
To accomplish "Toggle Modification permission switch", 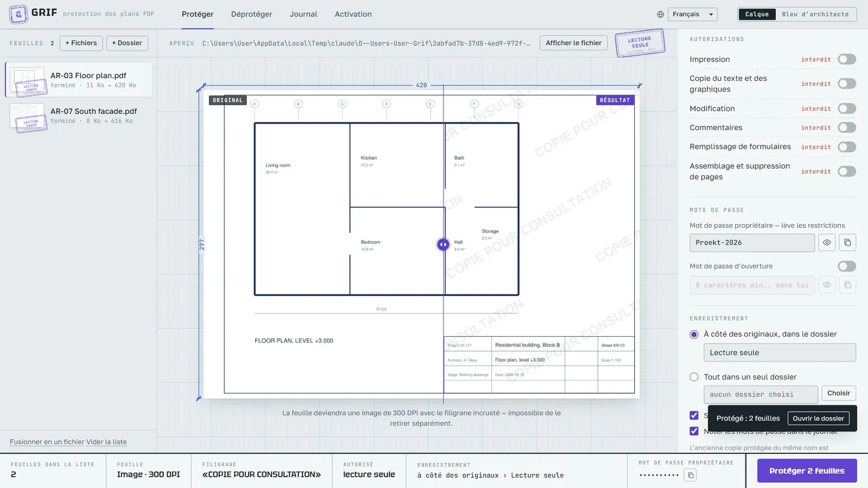I will point(847,108).
